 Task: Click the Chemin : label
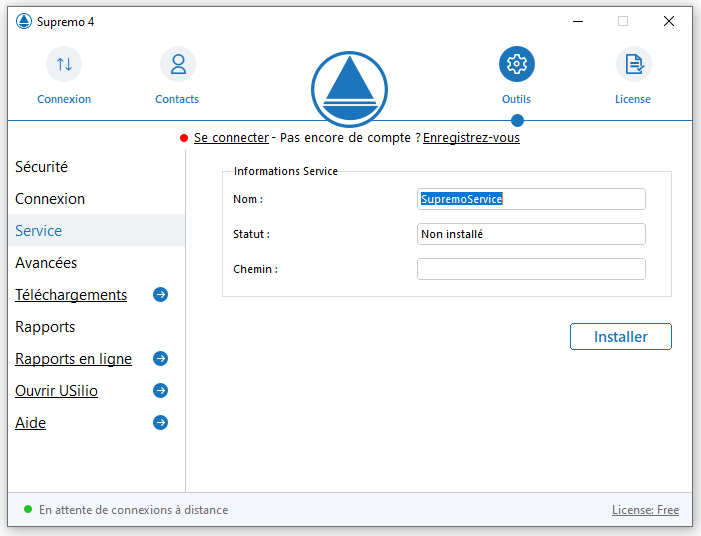pos(255,269)
